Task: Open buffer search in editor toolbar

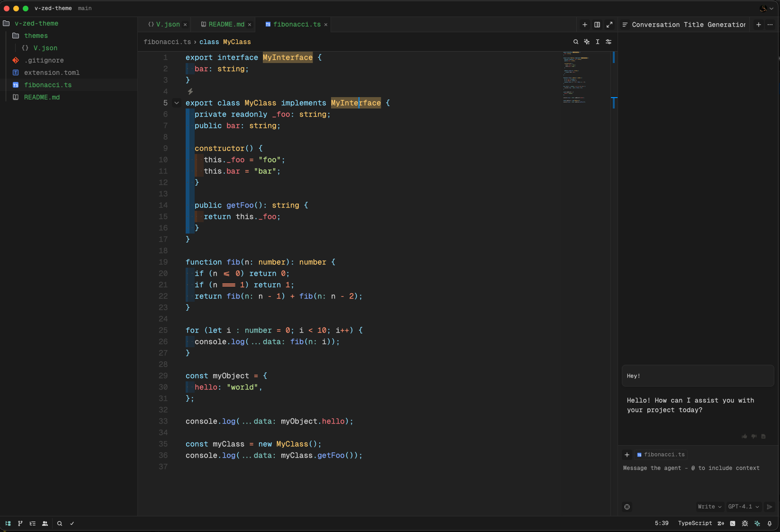Action: tap(576, 42)
